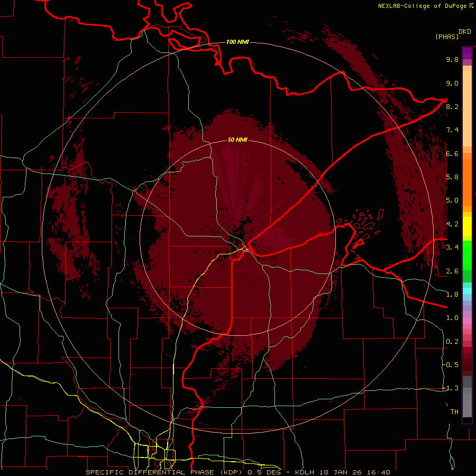The height and width of the screenshot is (476, 476).
Task: Select the 3.4 value on the scale
Action: pyautogui.click(x=452, y=248)
